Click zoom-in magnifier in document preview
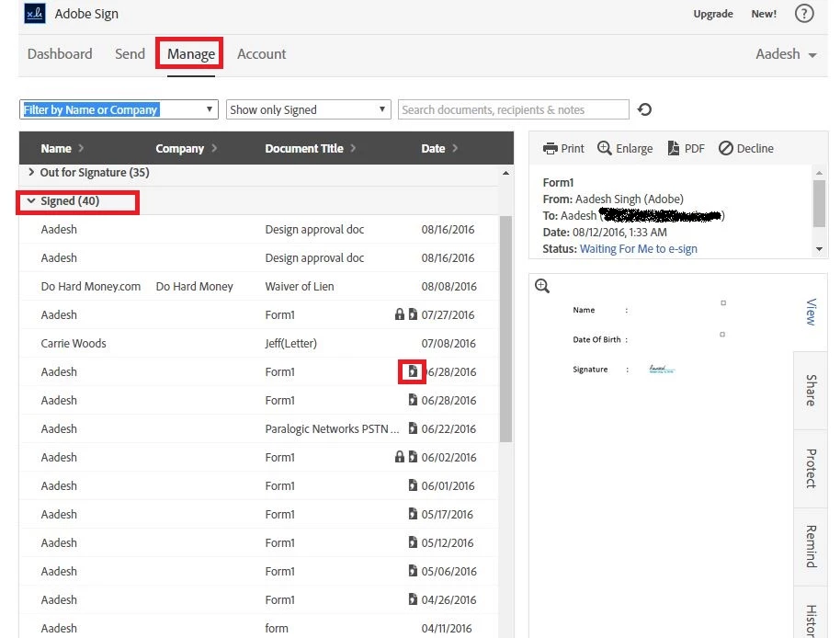The image size is (840, 638). (542, 286)
